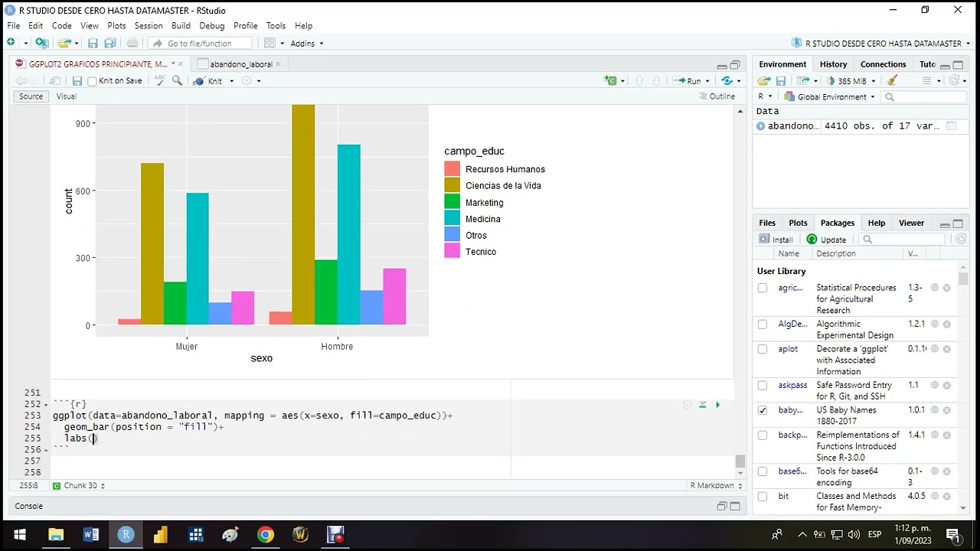Click the Print document icon
The width and height of the screenshot is (980, 551).
click(x=132, y=44)
